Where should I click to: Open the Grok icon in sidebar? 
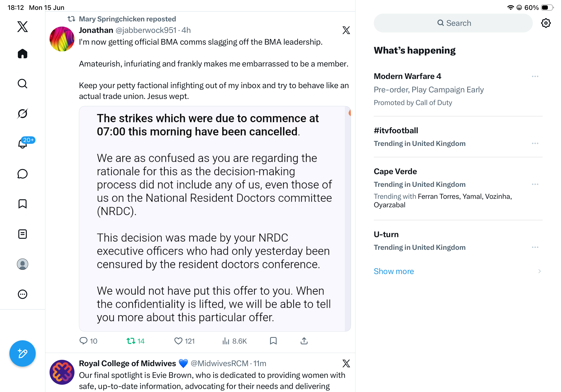23,114
